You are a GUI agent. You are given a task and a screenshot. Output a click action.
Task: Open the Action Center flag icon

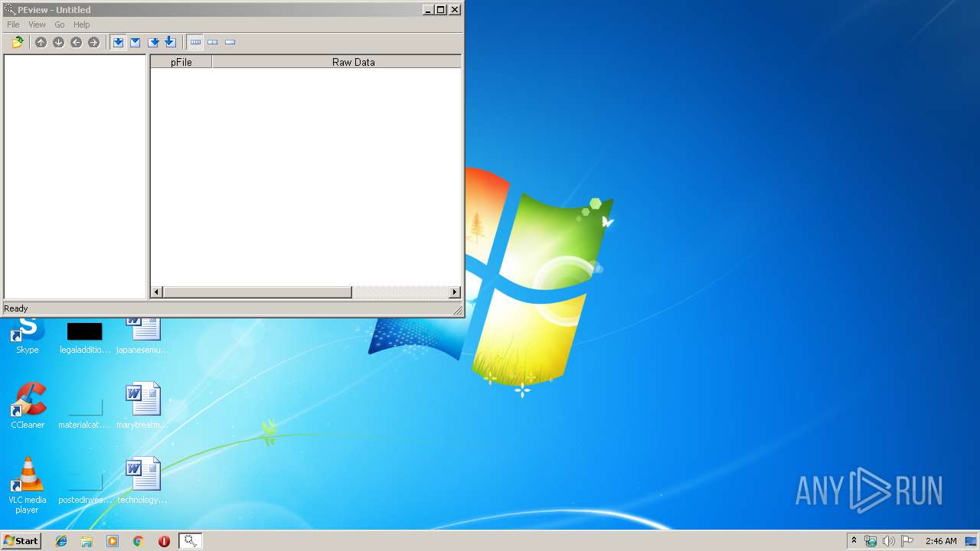(x=907, y=541)
